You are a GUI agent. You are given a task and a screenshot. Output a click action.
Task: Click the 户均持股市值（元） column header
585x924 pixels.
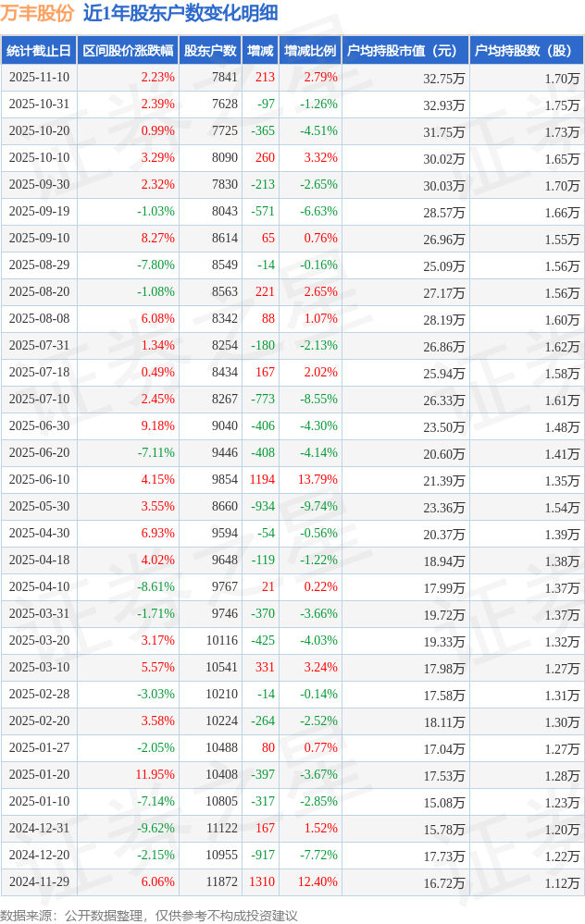405,51
